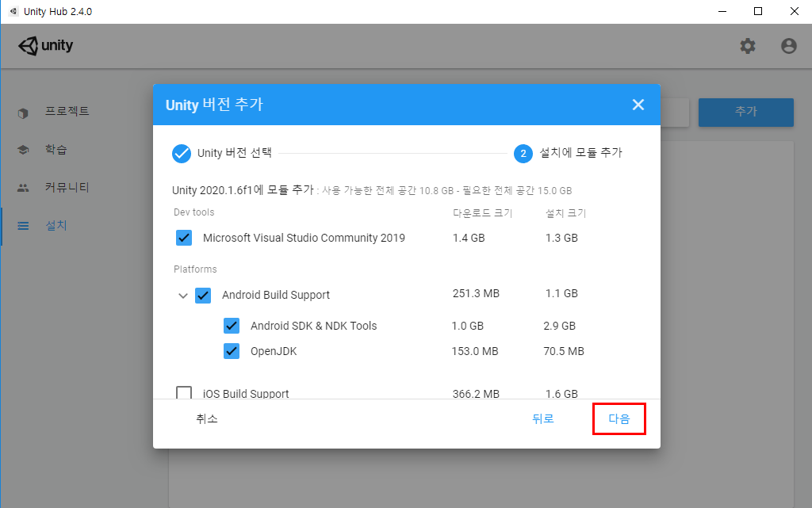Image resolution: width=812 pixels, height=508 pixels.
Task: Open the 학습 section
Action: pos(56,150)
